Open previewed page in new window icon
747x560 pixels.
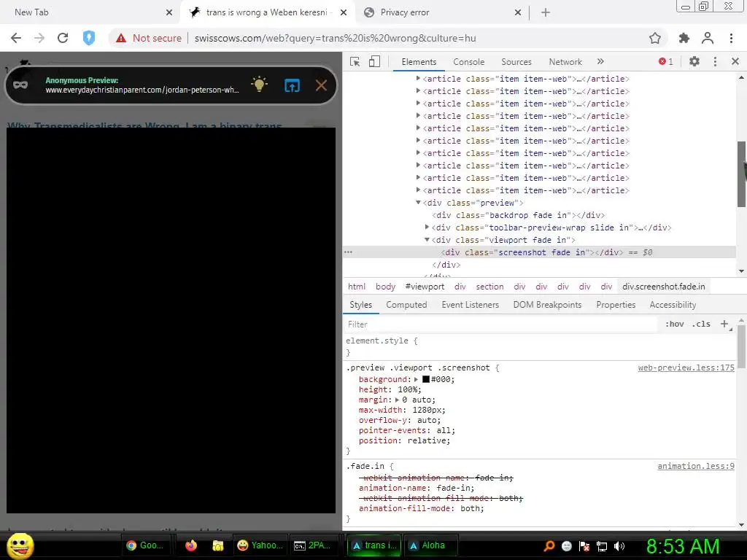tap(292, 85)
